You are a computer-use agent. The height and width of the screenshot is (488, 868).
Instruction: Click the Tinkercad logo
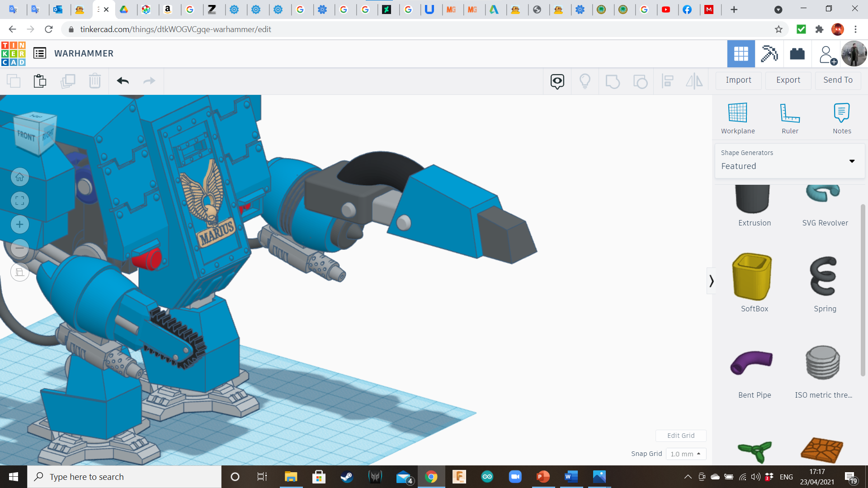(x=14, y=54)
